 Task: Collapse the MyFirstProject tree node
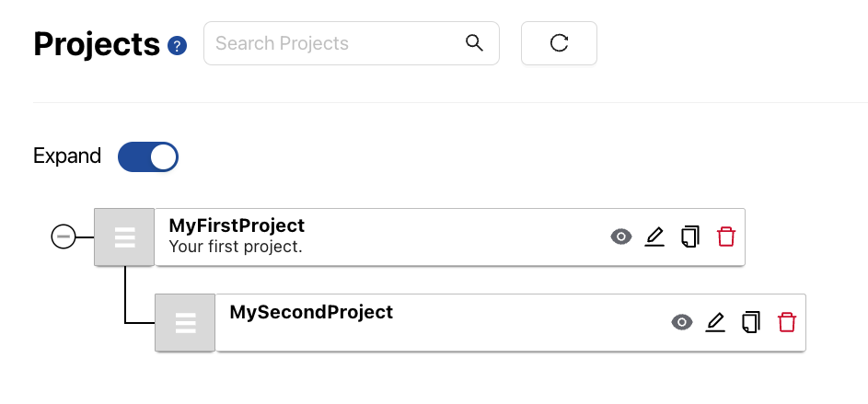(64, 237)
